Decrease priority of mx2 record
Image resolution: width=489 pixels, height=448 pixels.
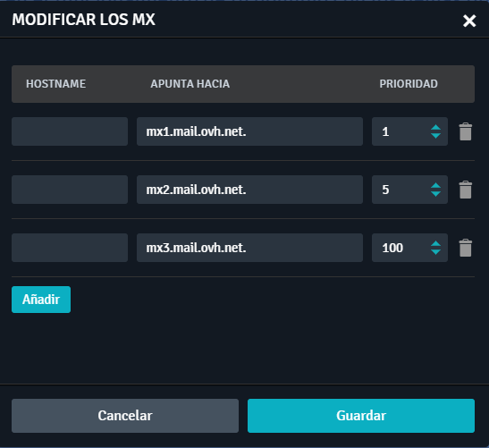435,194
